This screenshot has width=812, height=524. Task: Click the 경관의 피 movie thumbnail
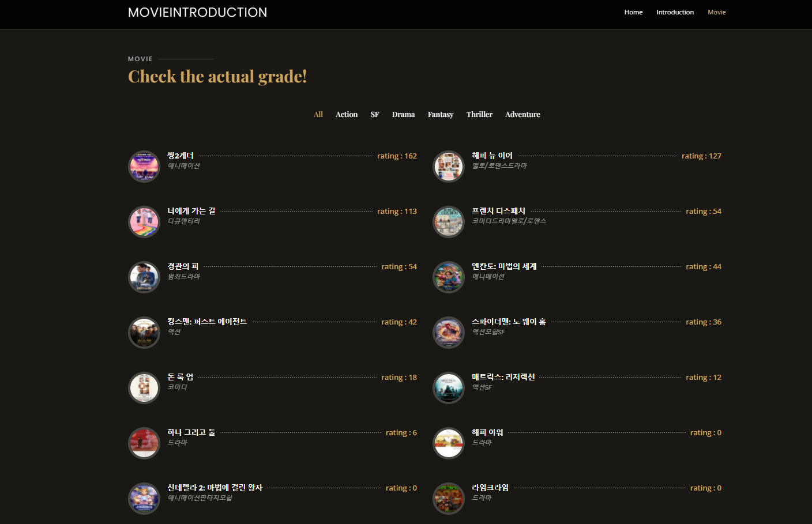[144, 277]
